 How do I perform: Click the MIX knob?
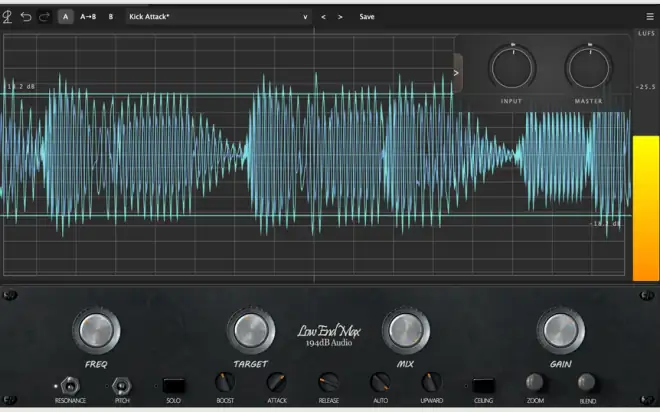pos(406,330)
